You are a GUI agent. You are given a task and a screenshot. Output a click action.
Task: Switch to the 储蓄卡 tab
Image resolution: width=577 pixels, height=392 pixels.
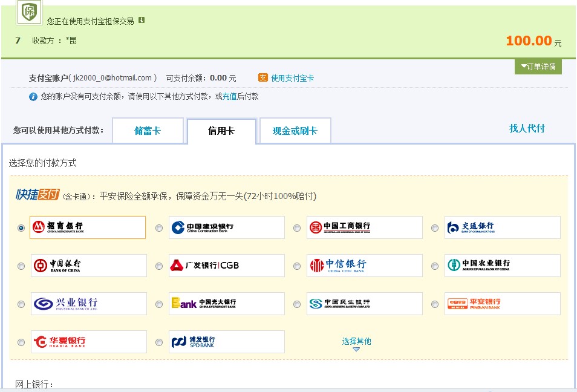coord(148,130)
